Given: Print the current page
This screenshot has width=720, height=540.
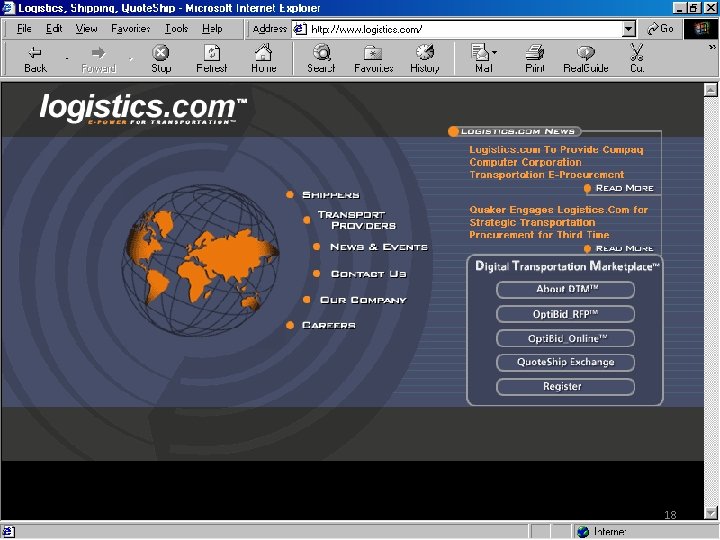Looking at the screenshot, I should coord(535,59).
